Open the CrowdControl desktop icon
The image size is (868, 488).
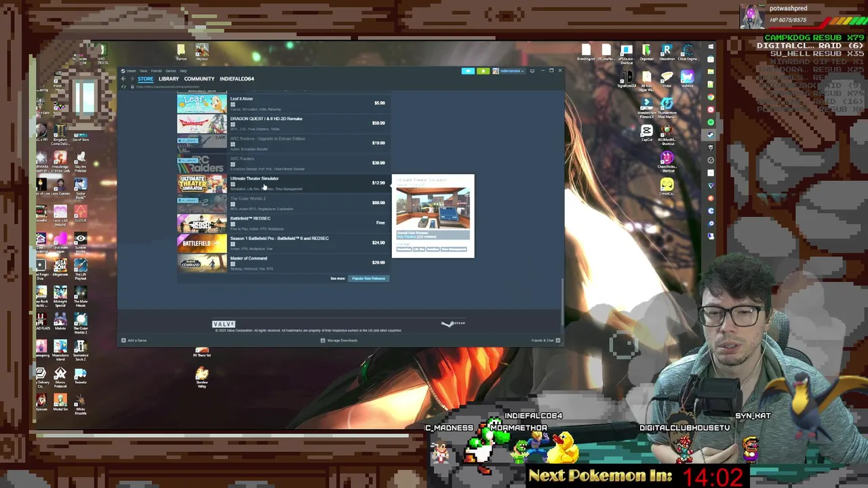pyautogui.click(x=667, y=187)
